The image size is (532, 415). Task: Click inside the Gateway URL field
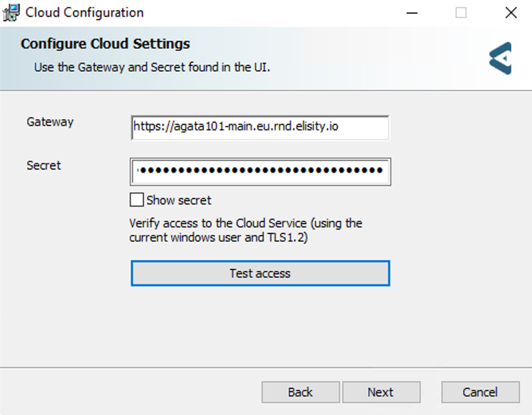260,128
